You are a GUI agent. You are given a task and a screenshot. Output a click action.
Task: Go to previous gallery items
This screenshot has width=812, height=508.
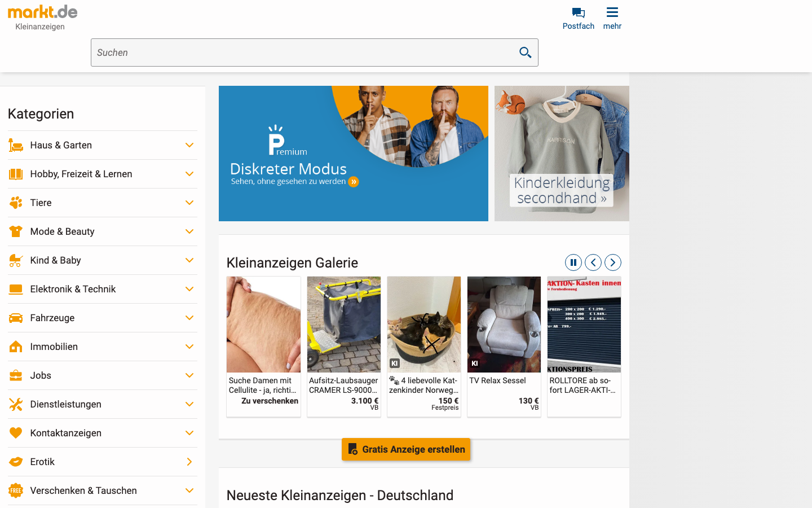[x=593, y=262]
